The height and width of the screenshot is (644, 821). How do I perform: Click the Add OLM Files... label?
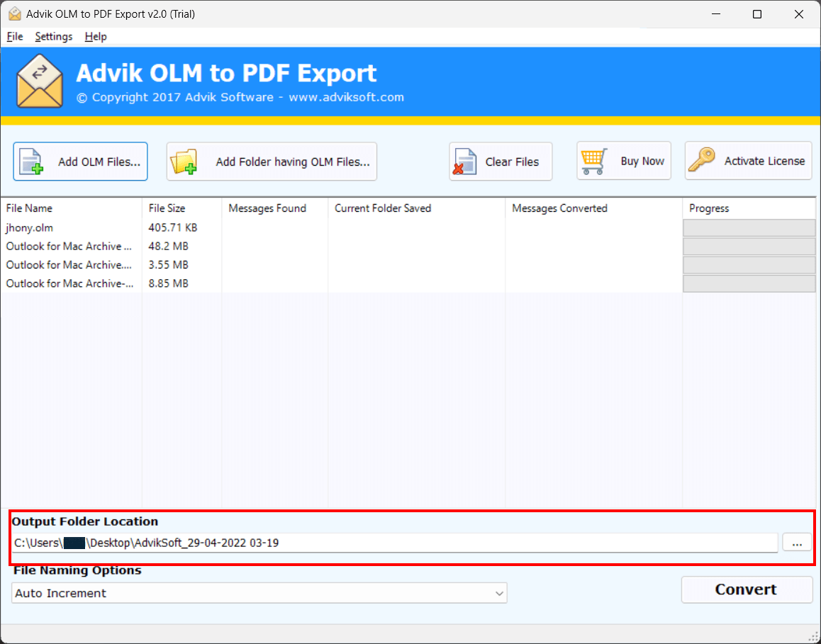[x=99, y=162]
